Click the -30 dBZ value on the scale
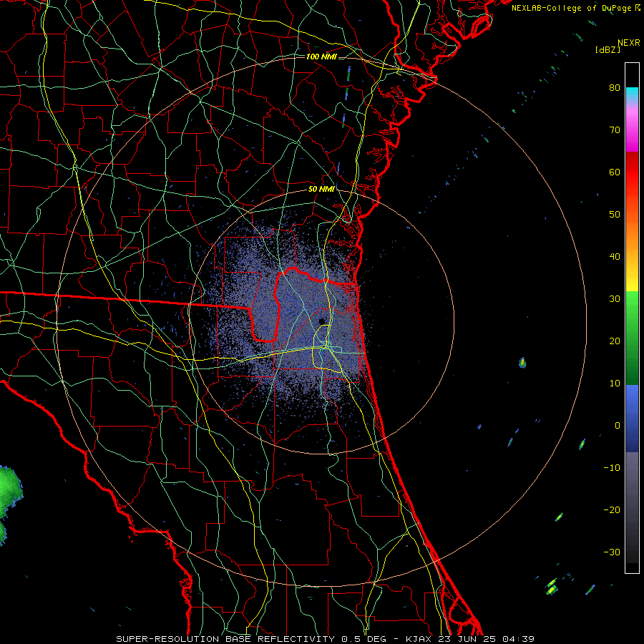This screenshot has height=644, width=644. (612, 552)
